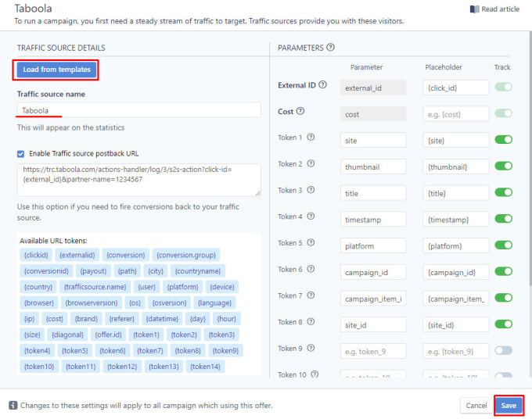The height and width of the screenshot is (419, 532).
Task: Click help icon beside Token 1
Action: [x=311, y=138]
